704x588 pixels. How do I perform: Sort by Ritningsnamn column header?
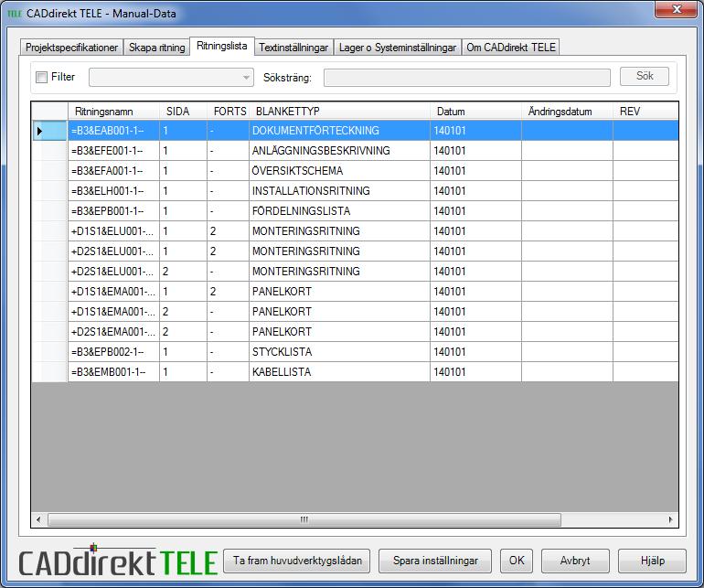[x=113, y=112]
